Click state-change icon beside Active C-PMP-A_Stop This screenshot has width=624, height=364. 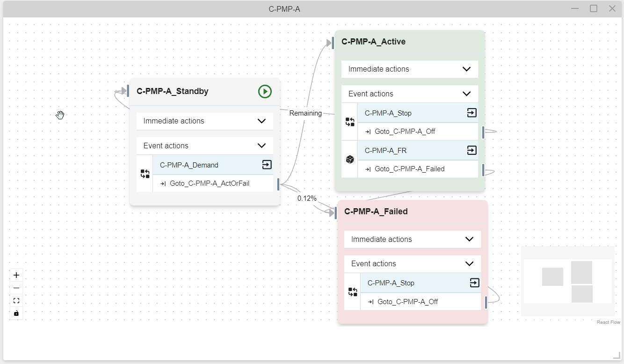point(350,122)
